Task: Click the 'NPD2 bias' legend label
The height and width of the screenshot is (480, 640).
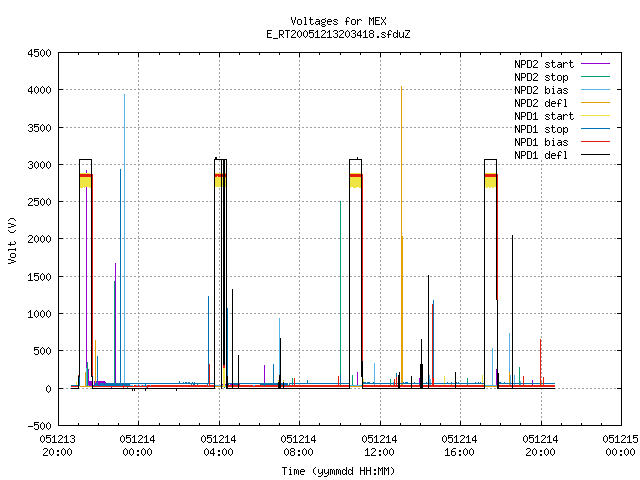Action: point(541,90)
